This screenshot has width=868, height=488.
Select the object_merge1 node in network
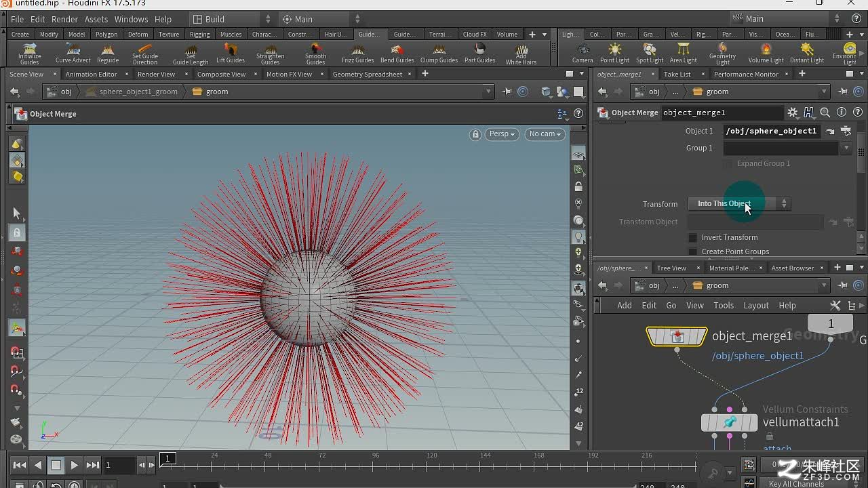pyautogui.click(x=677, y=336)
